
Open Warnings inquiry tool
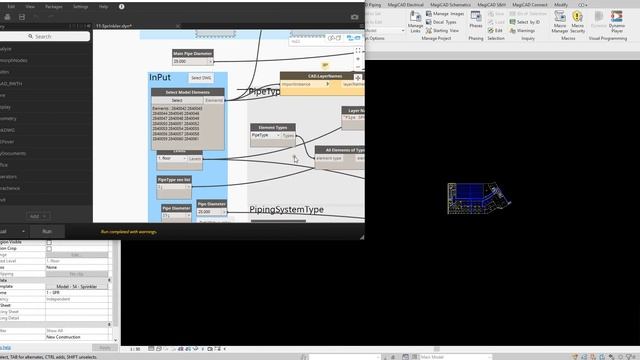[x=522, y=31]
